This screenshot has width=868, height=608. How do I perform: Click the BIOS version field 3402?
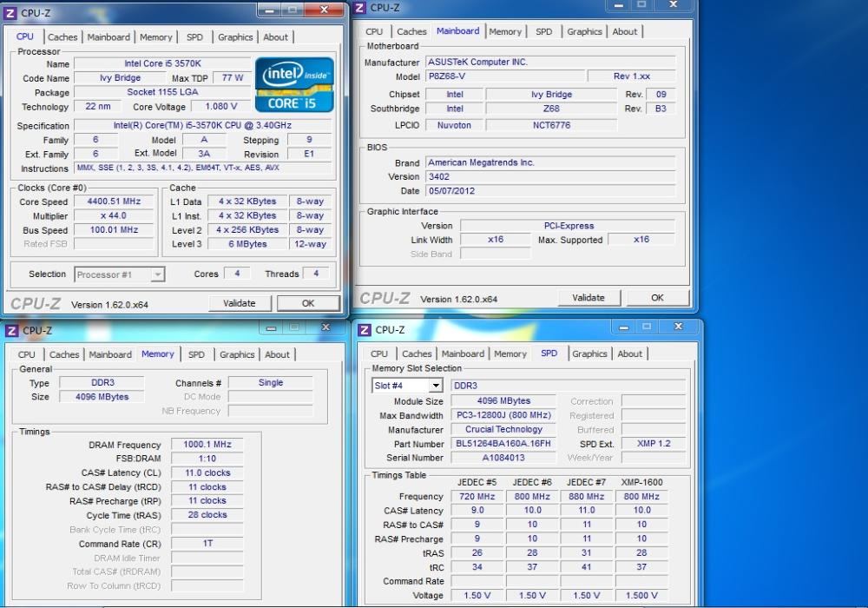click(551, 176)
